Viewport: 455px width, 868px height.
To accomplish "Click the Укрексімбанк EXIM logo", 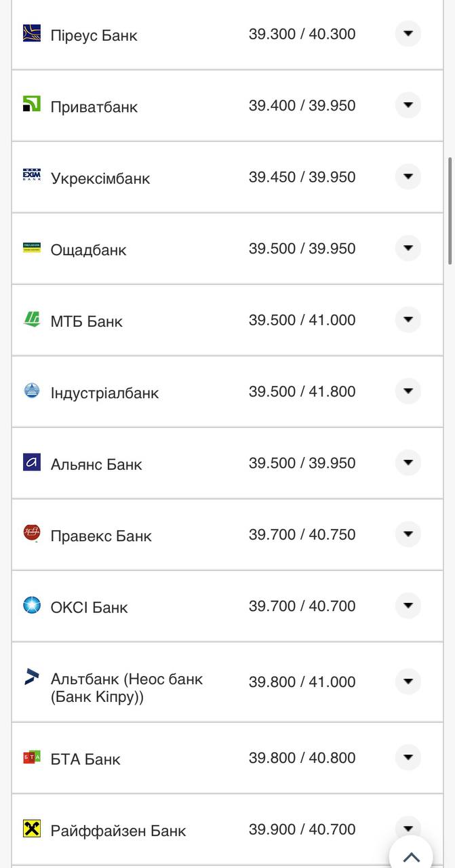I will point(32,176).
